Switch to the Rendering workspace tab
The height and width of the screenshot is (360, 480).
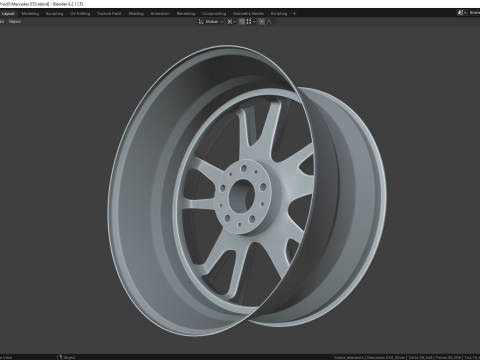186,14
